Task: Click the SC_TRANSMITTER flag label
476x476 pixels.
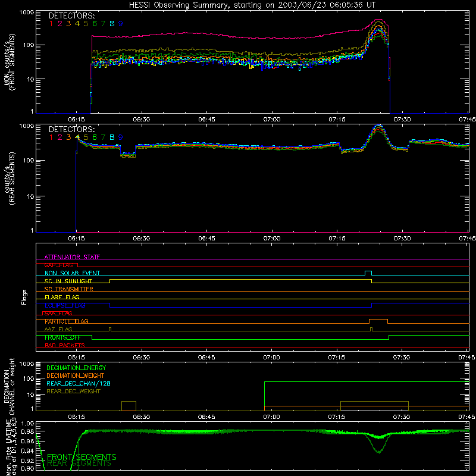Action: click(68, 289)
